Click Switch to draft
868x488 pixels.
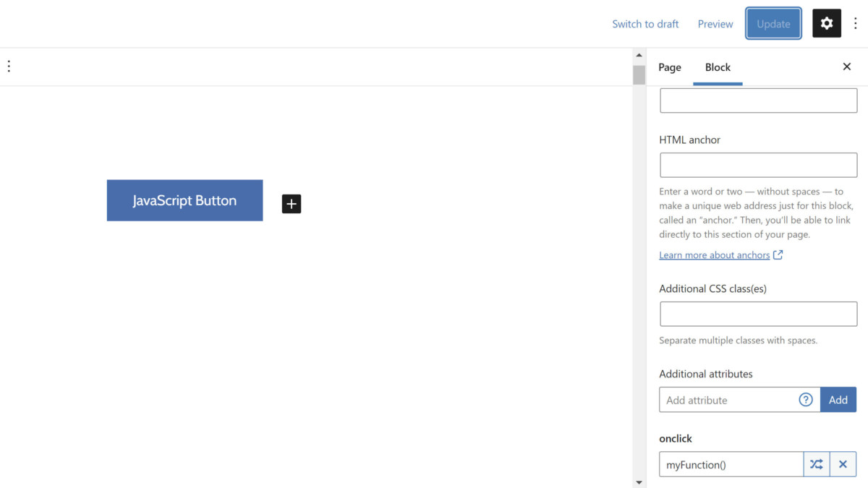point(645,24)
